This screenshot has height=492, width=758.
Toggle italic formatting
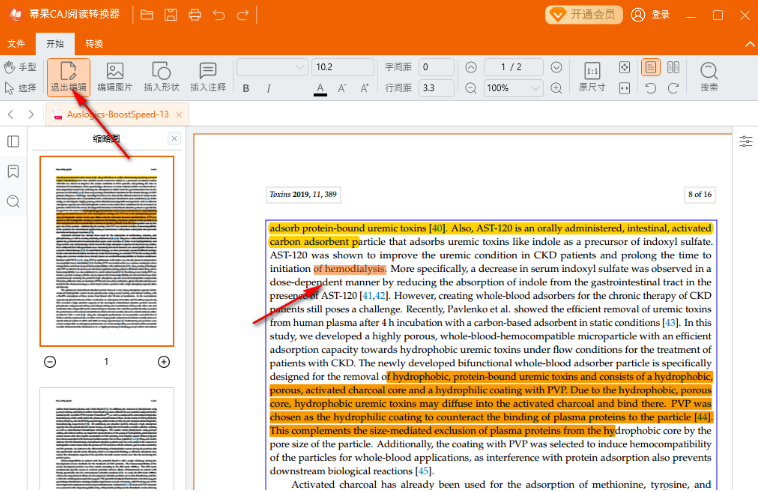click(269, 88)
